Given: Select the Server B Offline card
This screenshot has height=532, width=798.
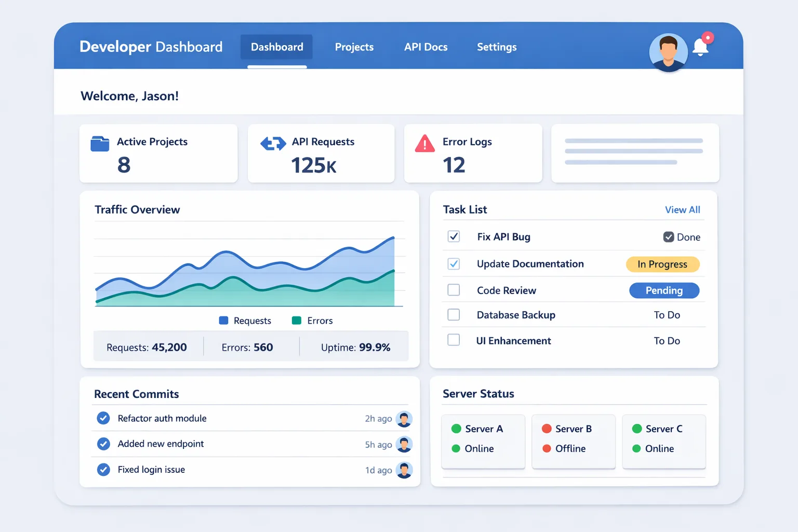Looking at the screenshot, I should click(573, 441).
